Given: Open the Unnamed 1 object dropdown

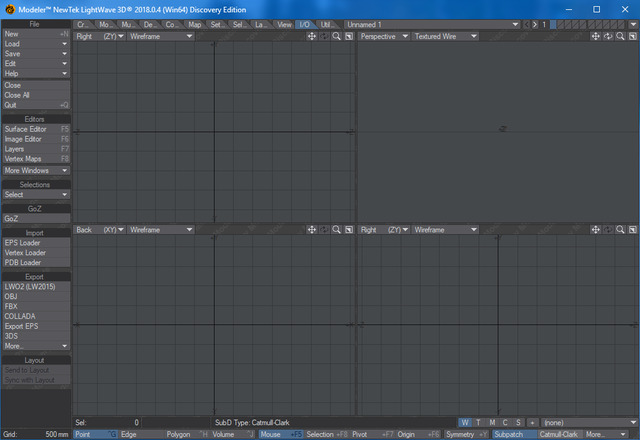Looking at the screenshot, I should [430, 23].
